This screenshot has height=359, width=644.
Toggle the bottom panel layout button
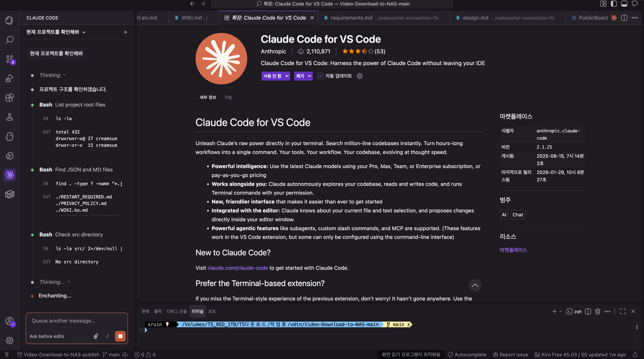[x=624, y=4]
